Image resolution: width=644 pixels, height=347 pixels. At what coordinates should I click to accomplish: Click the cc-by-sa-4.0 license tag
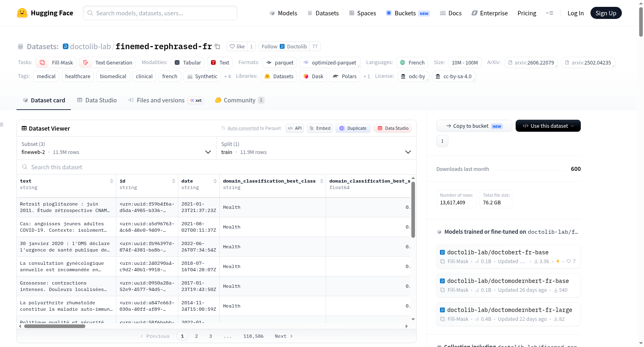point(454,76)
